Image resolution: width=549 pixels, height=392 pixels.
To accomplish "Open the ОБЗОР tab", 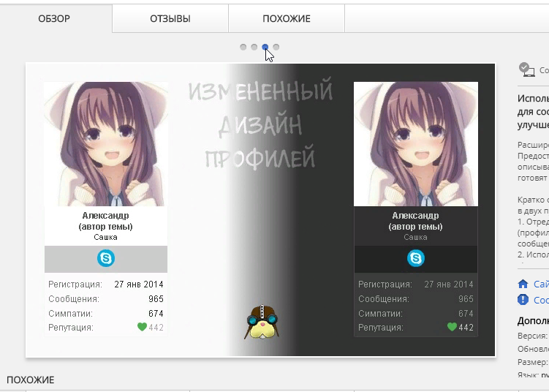I will [x=54, y=18].
